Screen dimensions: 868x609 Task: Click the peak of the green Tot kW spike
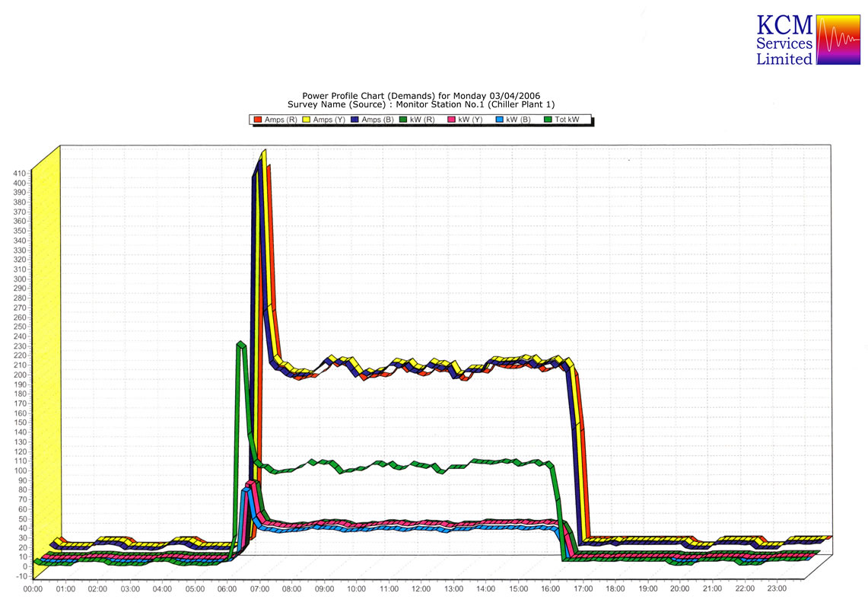pyautogui.click(x=241, y=343)
